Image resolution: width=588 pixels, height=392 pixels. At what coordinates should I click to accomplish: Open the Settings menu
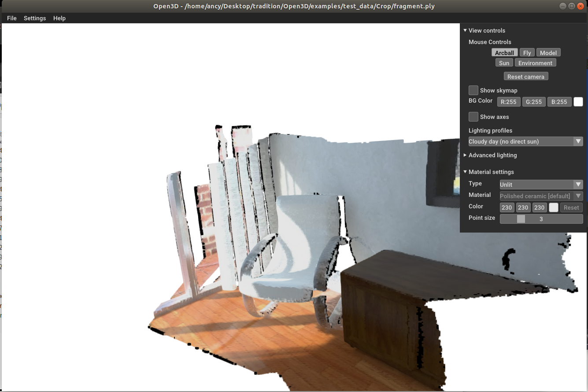coord(35,18)
